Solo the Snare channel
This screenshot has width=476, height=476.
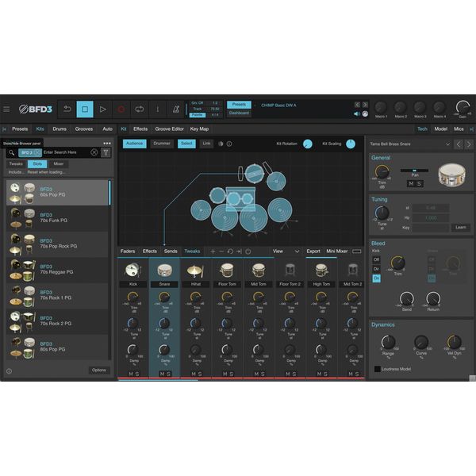168,374
